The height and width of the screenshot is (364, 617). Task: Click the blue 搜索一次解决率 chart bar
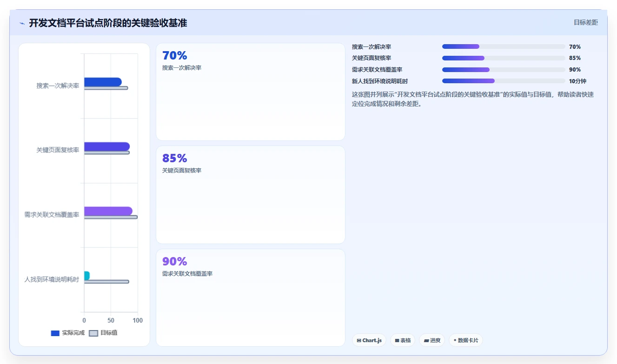(103, 82)
